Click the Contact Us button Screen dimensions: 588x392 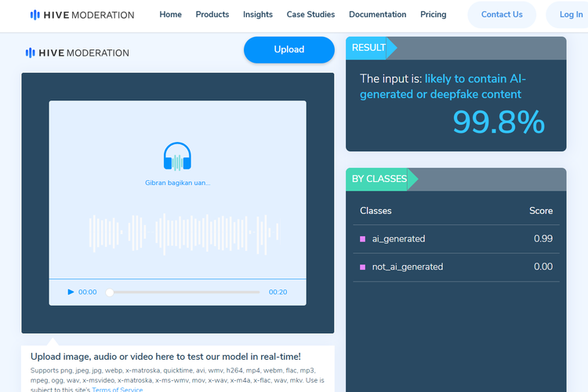coord(502,15)
